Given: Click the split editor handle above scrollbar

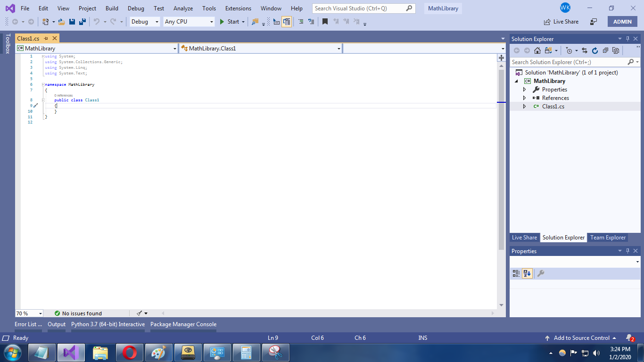Looking at the screenshot, I should (x=501, y=58).
